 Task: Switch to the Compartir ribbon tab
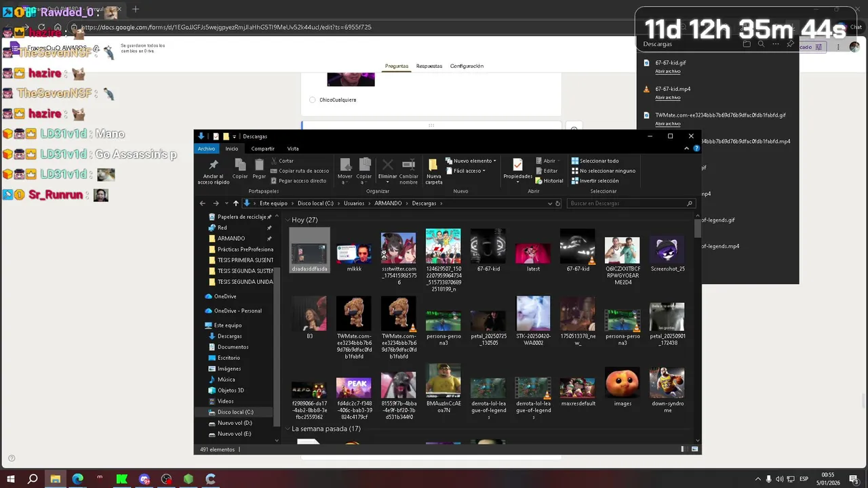pyautogui.click(x=262, y=148)
